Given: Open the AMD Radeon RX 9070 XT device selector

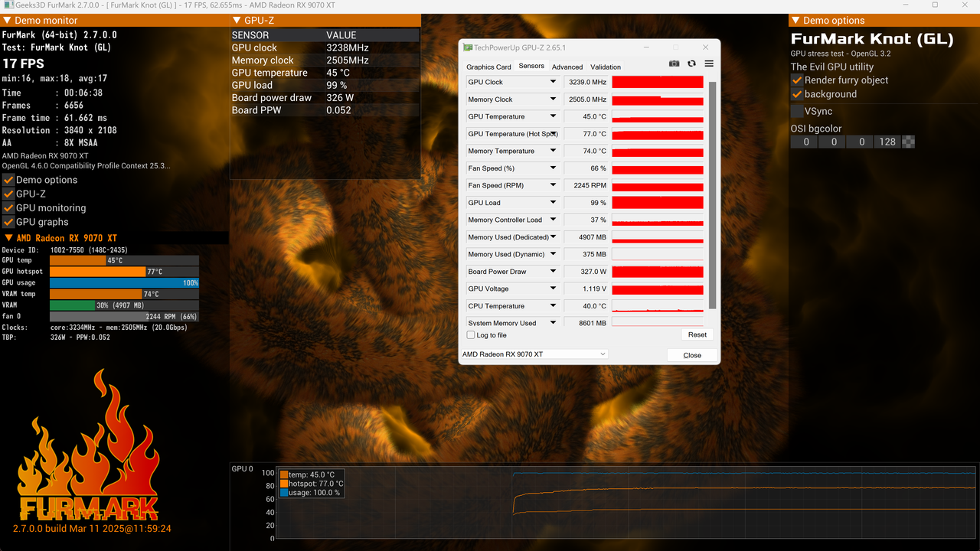Looking at the screenshot, I should [534, 354].
